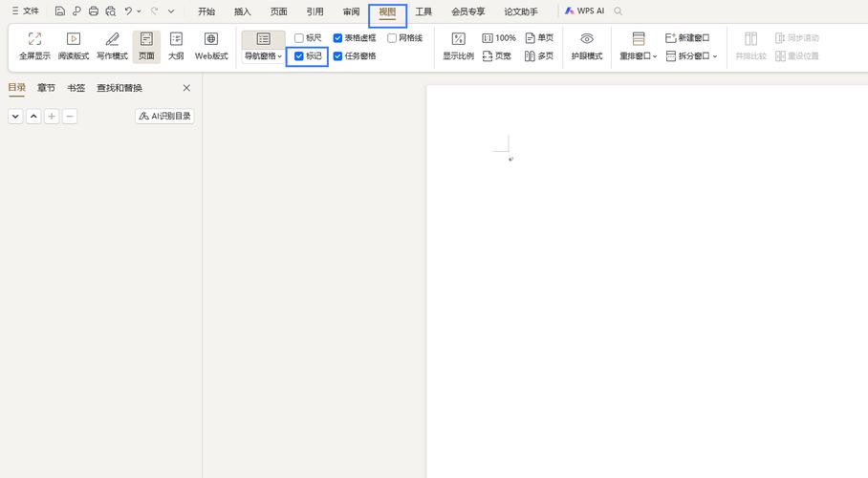Click the redo arrow icon

coord(155,11)
